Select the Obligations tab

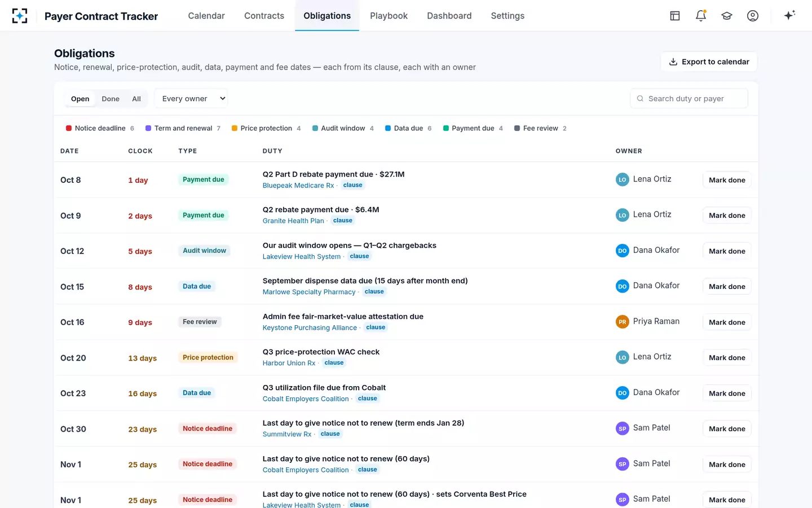[327, 16]
